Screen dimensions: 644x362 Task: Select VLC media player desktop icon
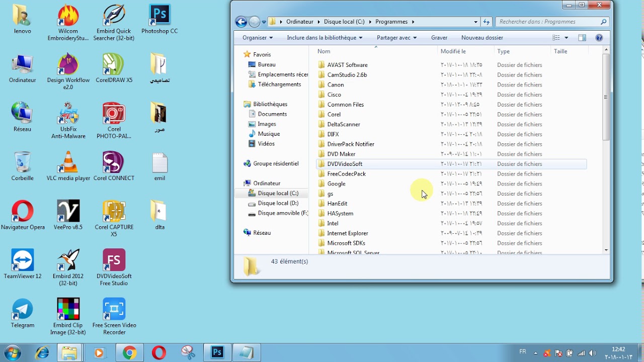point(68,166)
